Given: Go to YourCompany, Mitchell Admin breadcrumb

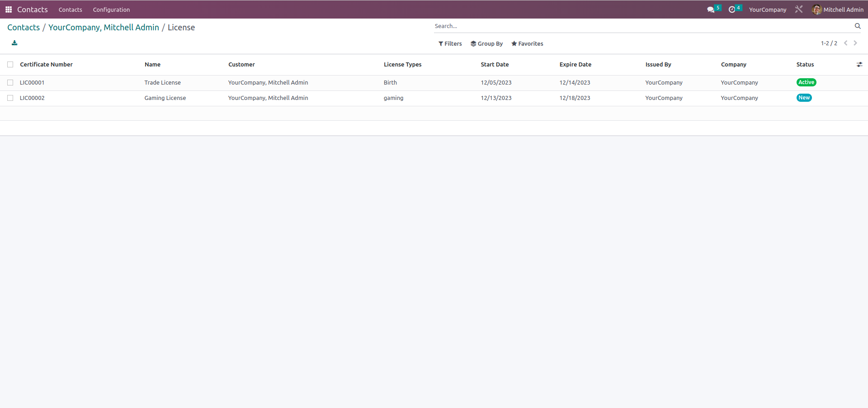Looking at the screenshot, I should tap(104, 28).
